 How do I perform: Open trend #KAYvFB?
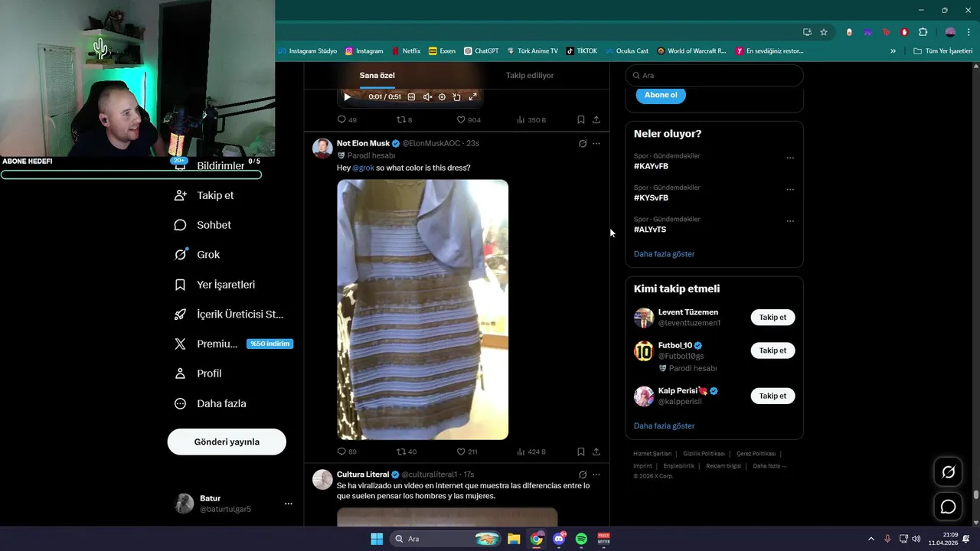[651, 166]
